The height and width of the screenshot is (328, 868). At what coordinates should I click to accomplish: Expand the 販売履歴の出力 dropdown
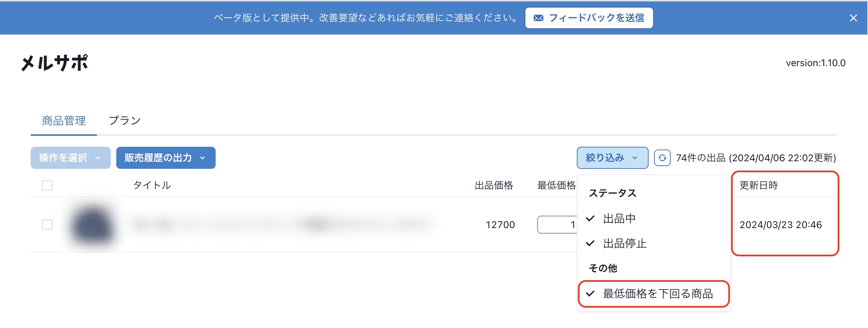tap(166, 158)
